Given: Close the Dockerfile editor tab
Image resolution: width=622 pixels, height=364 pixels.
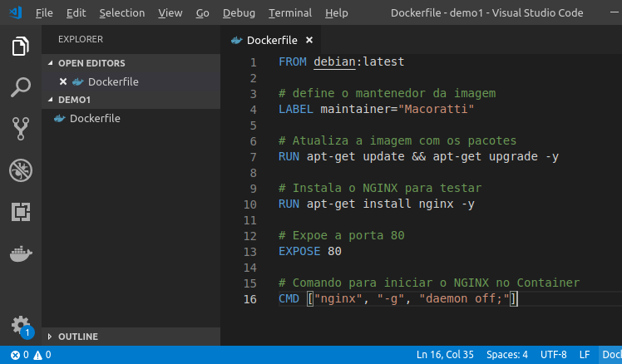Looking at the screenshot, I should (x=309, y=40).
